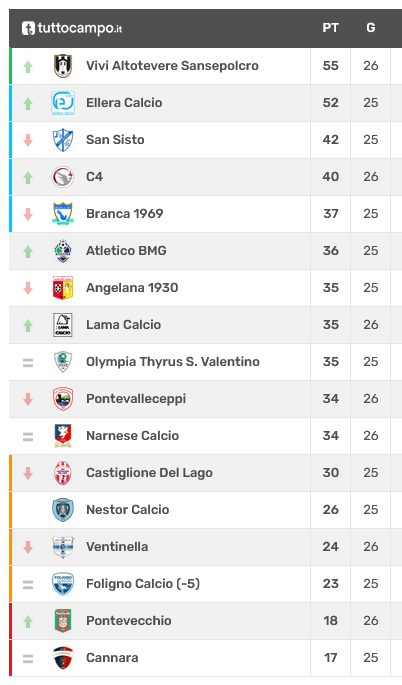The height and width of the screenshot is (685, 402).
Task: Open Castiglione Del Lago team page
Action: 149,473
